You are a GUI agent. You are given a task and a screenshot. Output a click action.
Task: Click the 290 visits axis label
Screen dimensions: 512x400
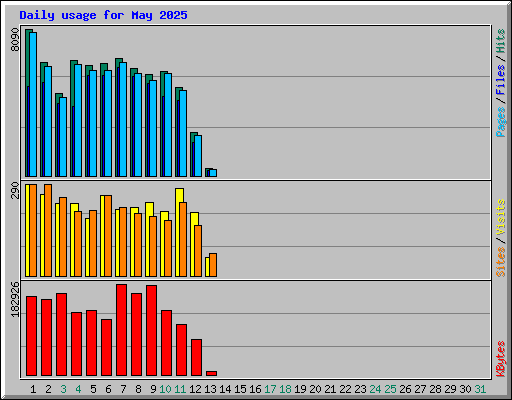[x=15, y=190]
